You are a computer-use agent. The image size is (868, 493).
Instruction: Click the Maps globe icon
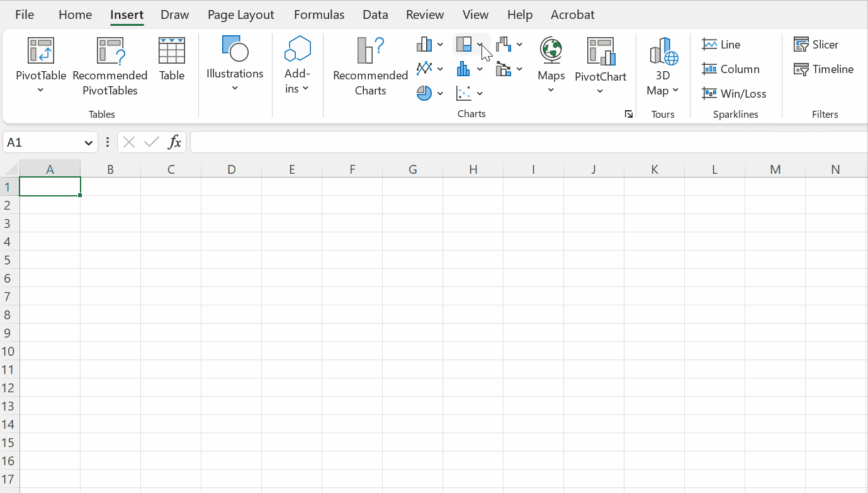pos(551,50)
